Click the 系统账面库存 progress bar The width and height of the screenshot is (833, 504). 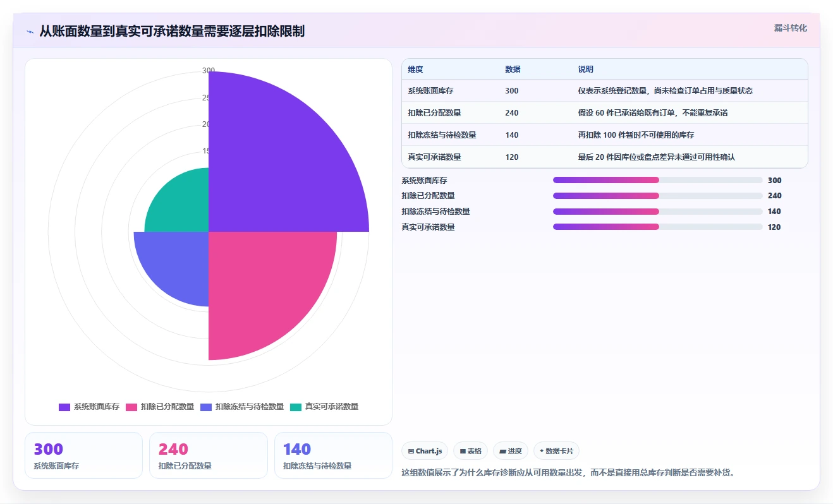point(658,180)
